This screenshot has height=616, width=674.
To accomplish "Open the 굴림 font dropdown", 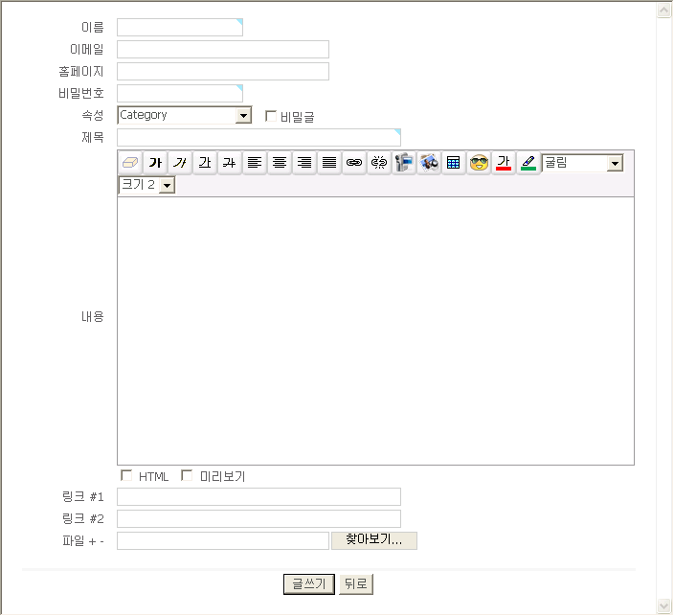I will point(582,163).
